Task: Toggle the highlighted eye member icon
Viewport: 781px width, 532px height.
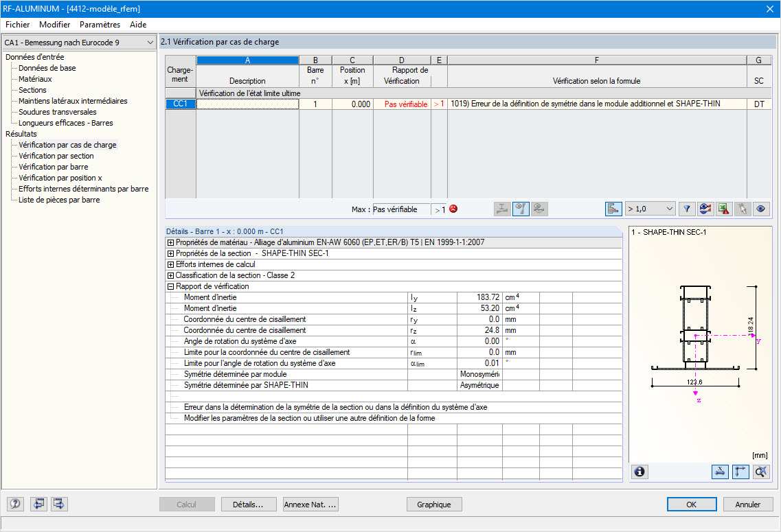Action: pyautogui.click(x=521, y=209)
